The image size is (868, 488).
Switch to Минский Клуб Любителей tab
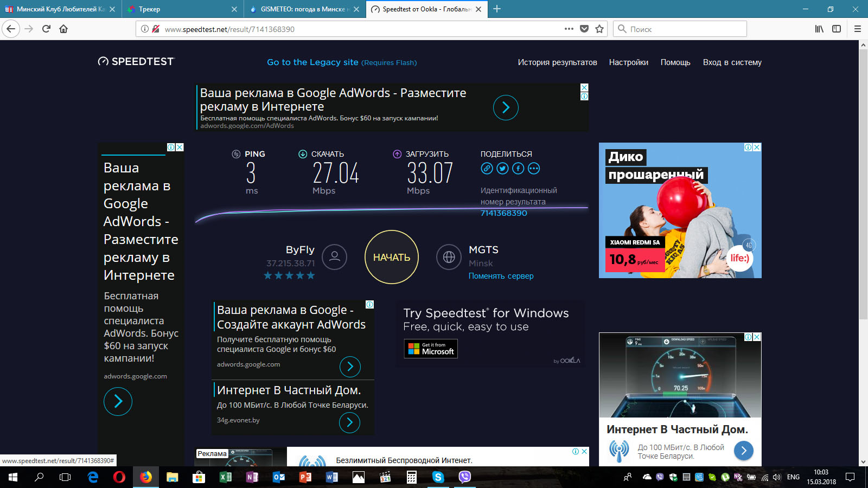60,9
